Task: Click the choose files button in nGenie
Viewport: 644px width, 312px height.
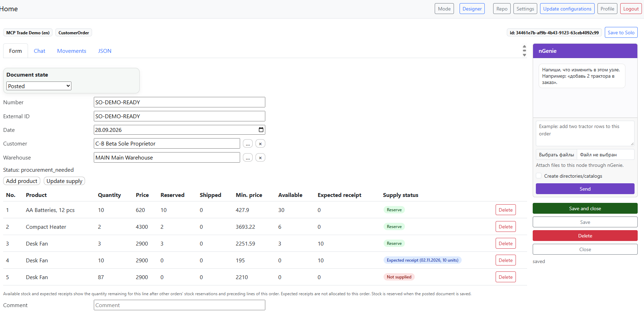Action: coord(556,155)
